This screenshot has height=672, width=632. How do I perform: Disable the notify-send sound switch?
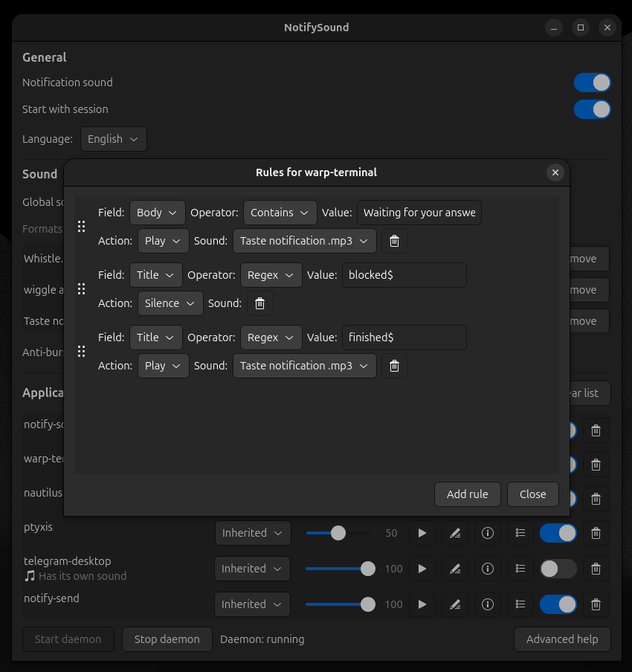[558, 604]
